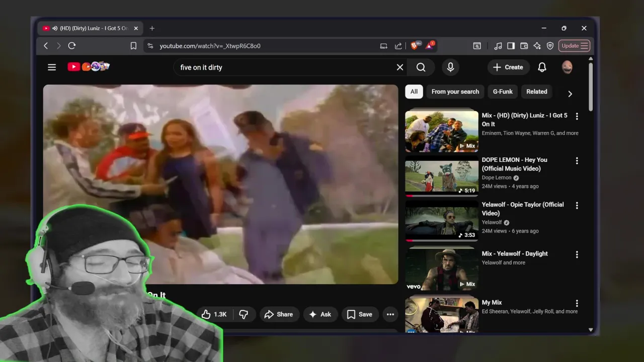Image resolution: width=644 pixels, height=362 pixels.
Task: Open site information icon in address bar
Action: point(150,46)
